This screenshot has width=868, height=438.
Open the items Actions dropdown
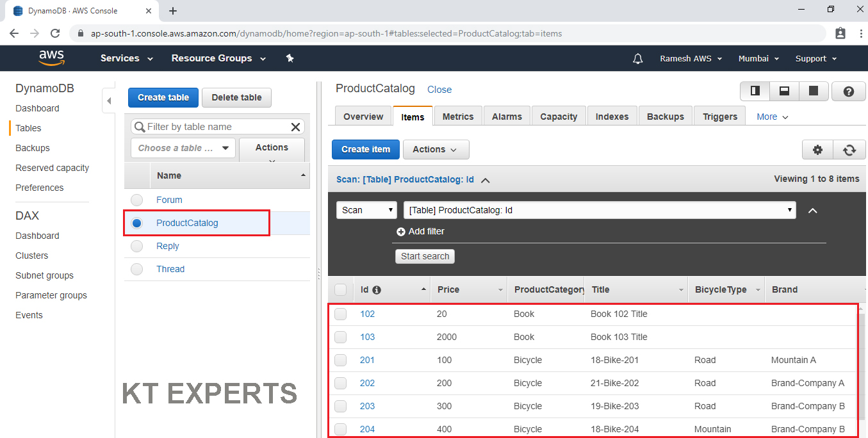436,150
